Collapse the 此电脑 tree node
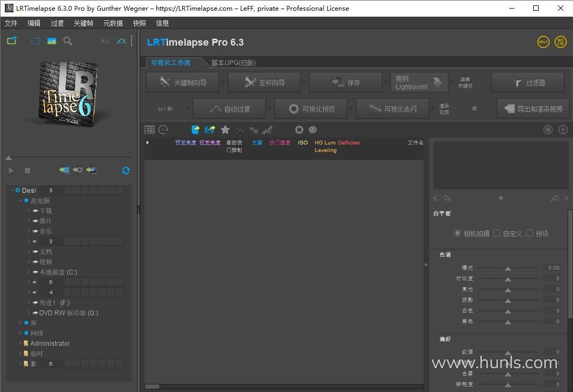The image size is (573, 392). coord(21,201)
